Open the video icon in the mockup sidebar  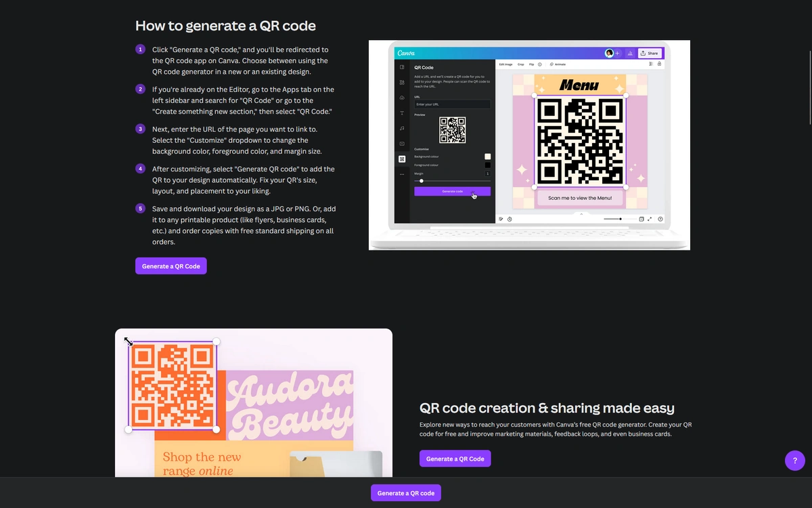(402, 144)
